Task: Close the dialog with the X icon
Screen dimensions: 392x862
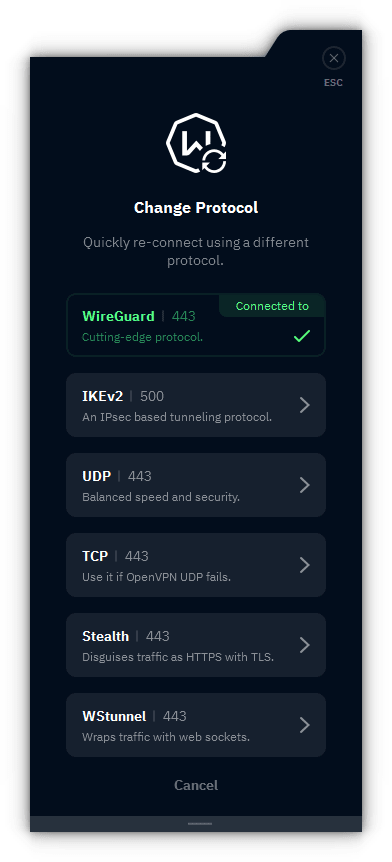Action: [334, 58]
